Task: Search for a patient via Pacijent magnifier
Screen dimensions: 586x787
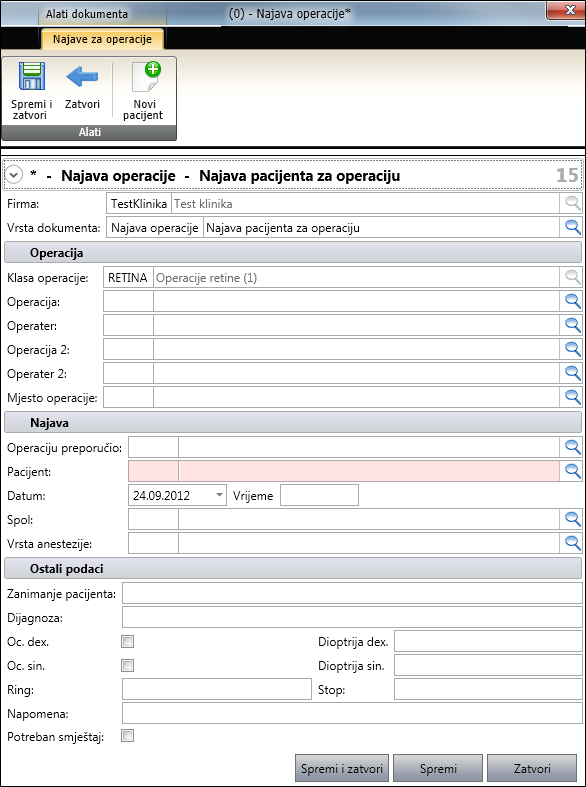Action: tap(572, 471)
